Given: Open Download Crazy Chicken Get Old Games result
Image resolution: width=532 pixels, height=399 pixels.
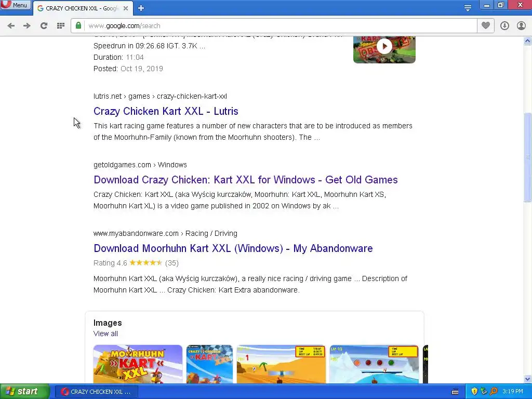Looking at the screenshot, I should click(x=246, y=180).
